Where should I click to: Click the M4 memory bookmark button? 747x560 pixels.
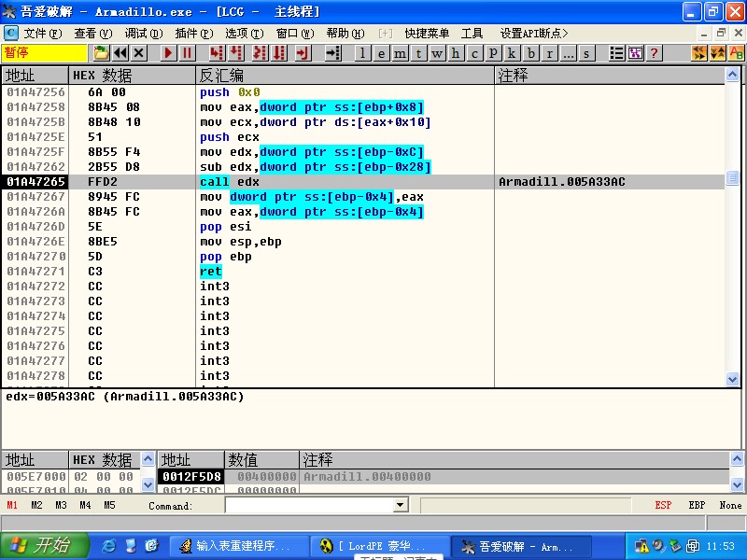85,505
